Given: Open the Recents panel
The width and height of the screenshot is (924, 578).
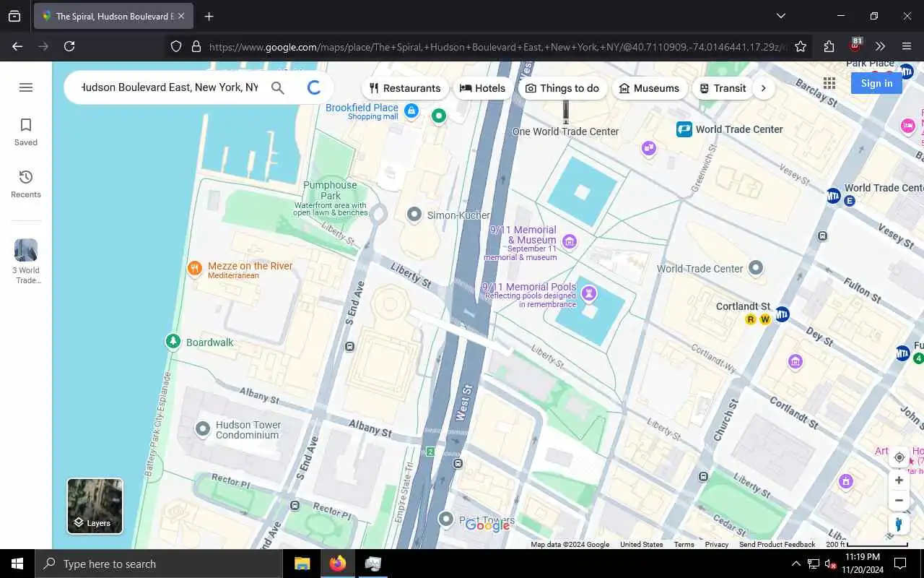Looking at the screenshot, I should [26, 184].
